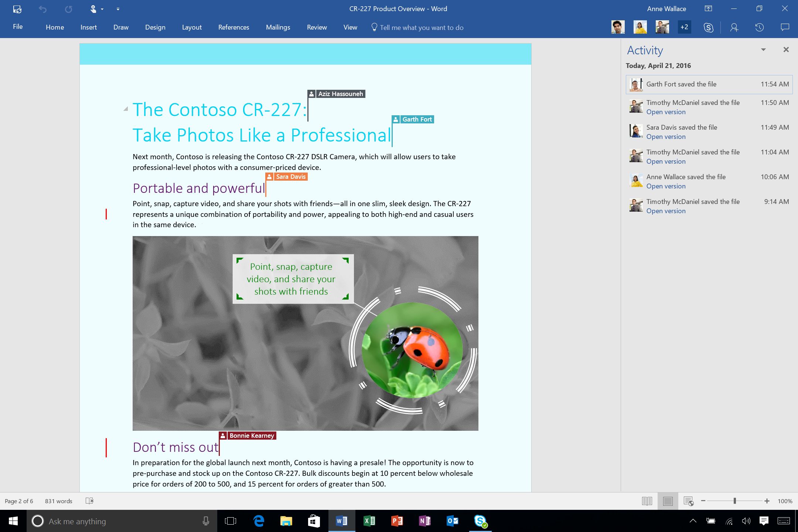Click the Undo arrow icon
Viewport: 798px width, 532px height.
(43, 9)
